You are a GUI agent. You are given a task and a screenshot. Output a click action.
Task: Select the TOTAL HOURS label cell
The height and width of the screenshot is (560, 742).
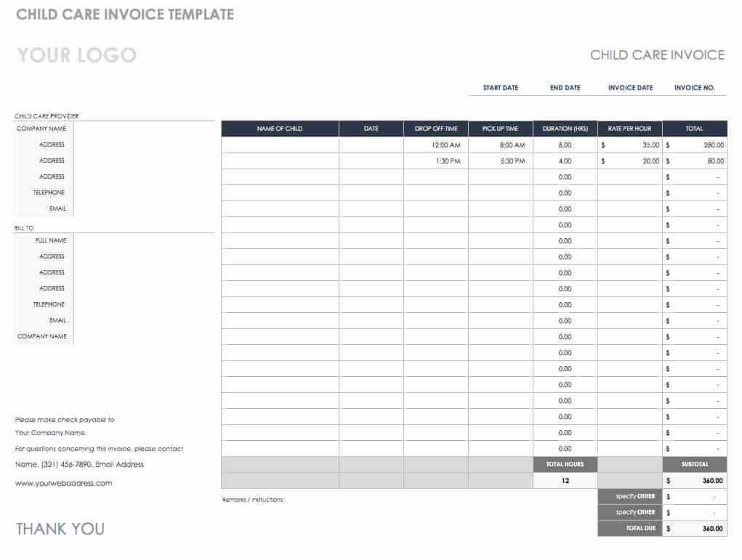coord(565,464)
